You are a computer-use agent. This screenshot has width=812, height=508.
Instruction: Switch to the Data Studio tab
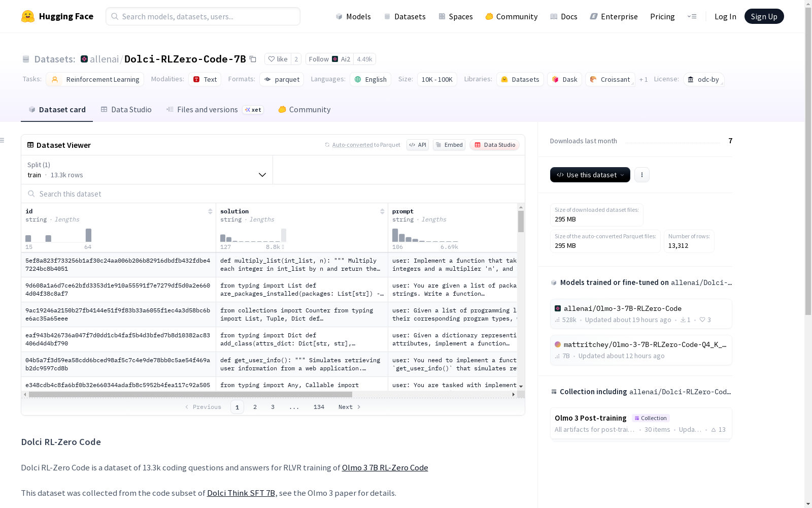(x=126, y=109)
